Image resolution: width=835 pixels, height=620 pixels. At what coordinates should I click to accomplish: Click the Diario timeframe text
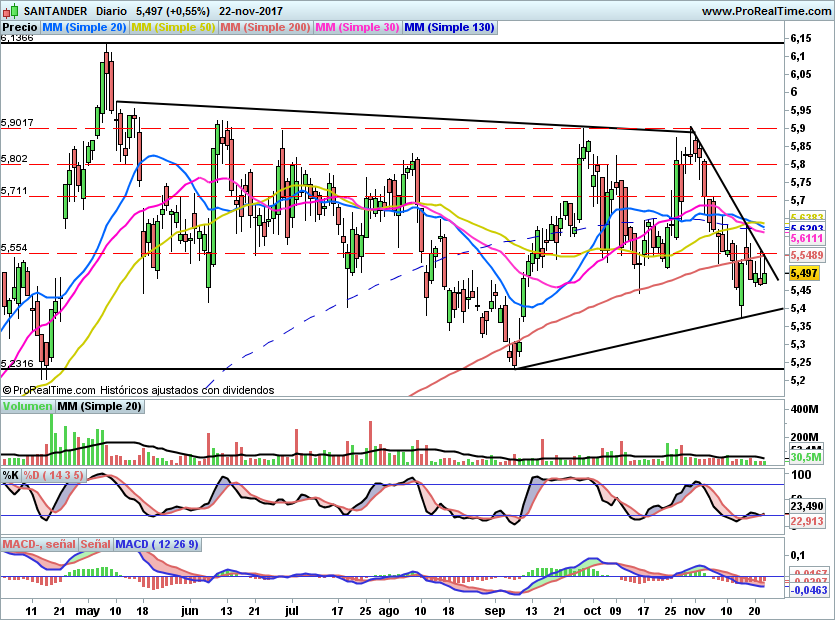pyautogui.click(x=111, y=11)
